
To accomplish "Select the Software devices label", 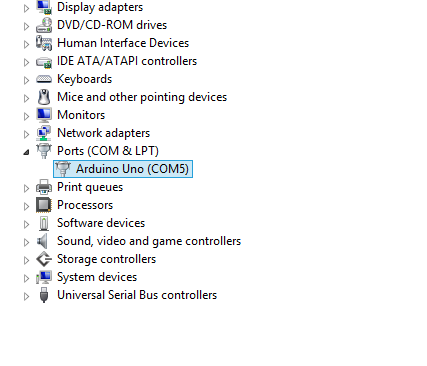I will pyautogui.click(x=101, y=223).
